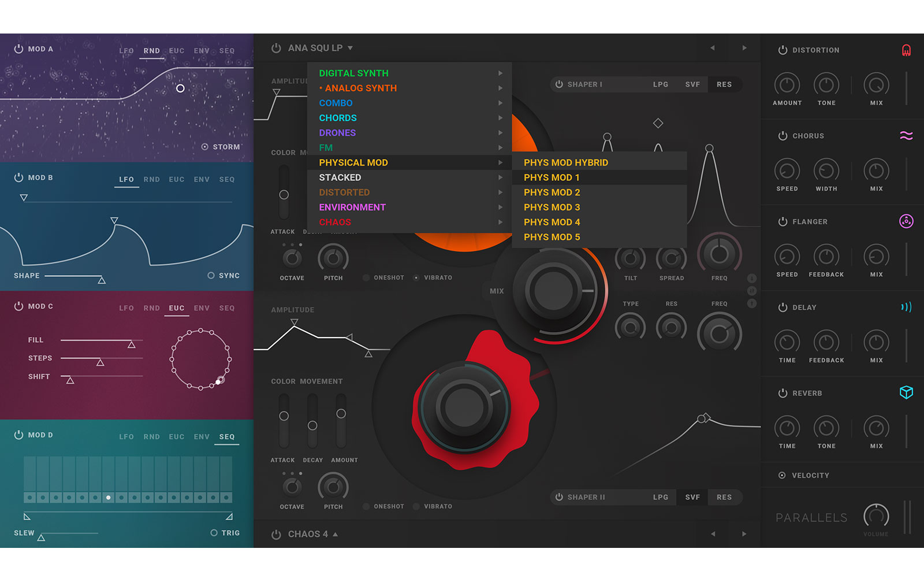This screenshot has height=582, width=924.
Task: Select LPG mode for Shaper I
Action: click(x=661, y=84)
